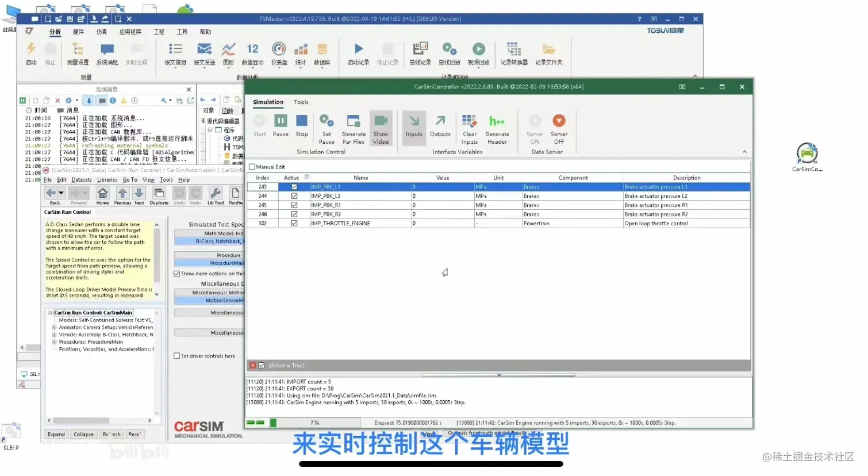868x476 pixels.
Task: Uncheck Active for IMP_PBK_L1 row
Action: click(x=294, y=187)
